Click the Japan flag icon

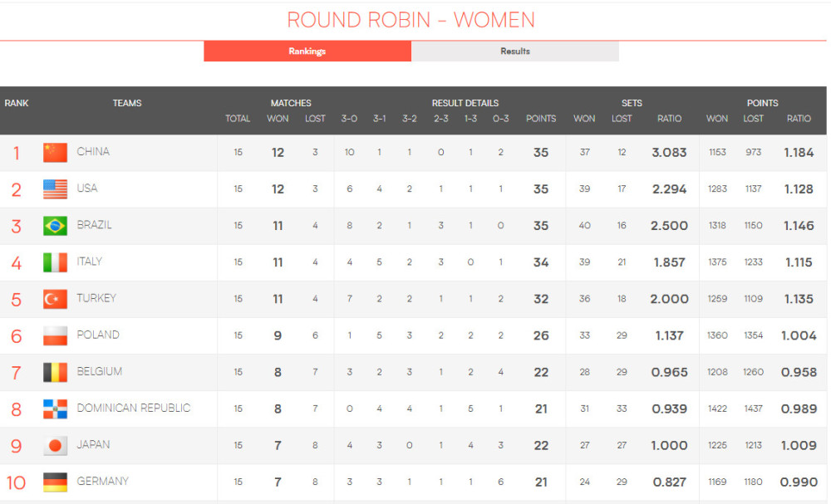(x=55, y=445)
